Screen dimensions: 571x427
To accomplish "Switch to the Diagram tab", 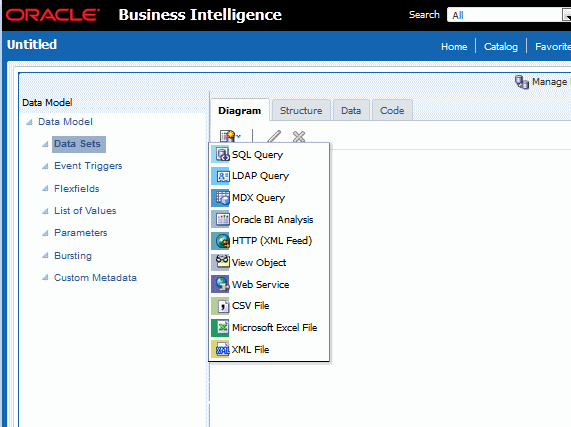I will click(x=240, y=110).
